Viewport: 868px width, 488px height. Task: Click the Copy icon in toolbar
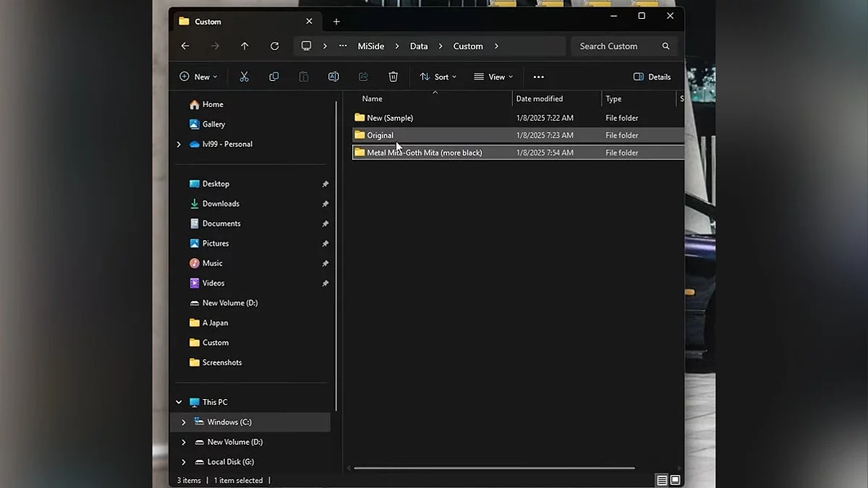(274, 77)
